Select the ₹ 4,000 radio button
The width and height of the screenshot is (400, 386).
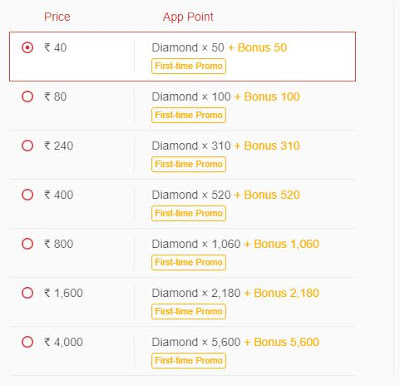pos(27,342)
